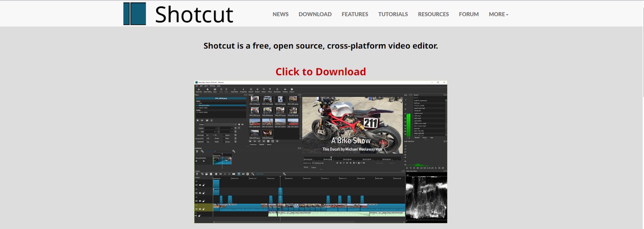
Task: Click the green audio peak meter bars
Action: click(x=409, y=126)
